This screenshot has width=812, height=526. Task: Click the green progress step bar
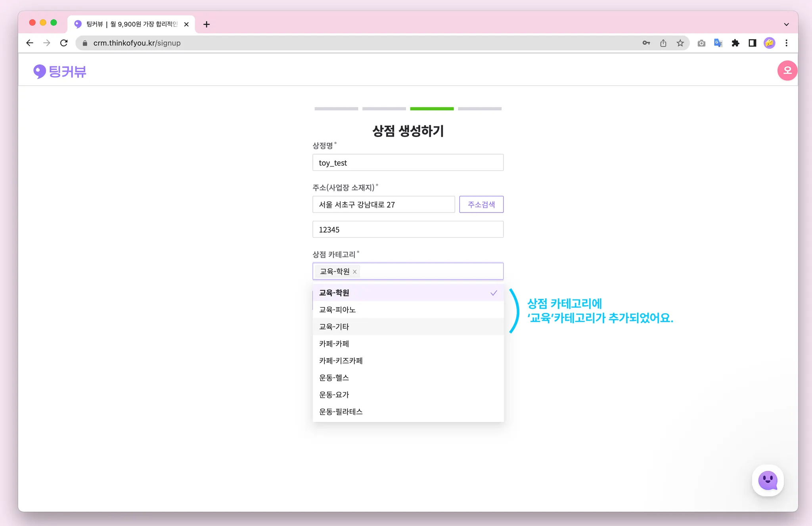pos(432,109)
